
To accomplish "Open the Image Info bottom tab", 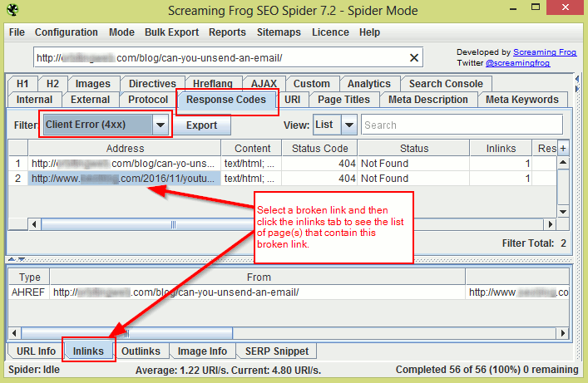I will 202,351.
